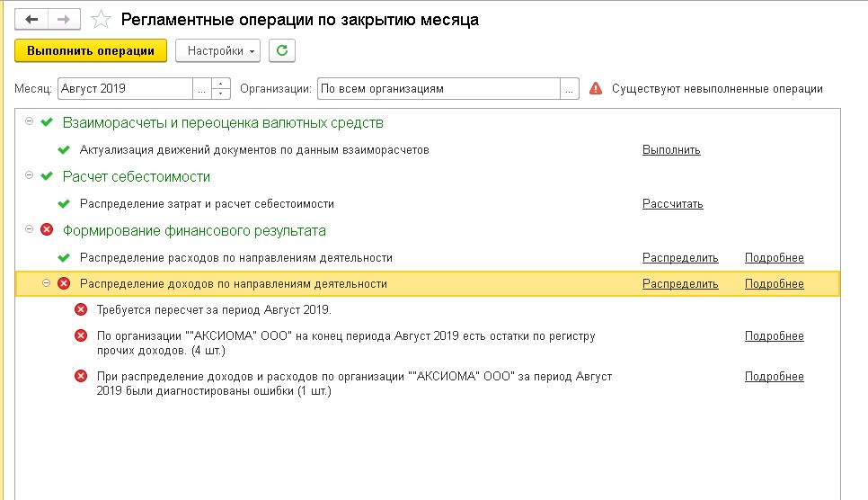Viewport: 868px width, 500px height.
Task: Click the red warning triangle icon
Action: click(596, 89)
